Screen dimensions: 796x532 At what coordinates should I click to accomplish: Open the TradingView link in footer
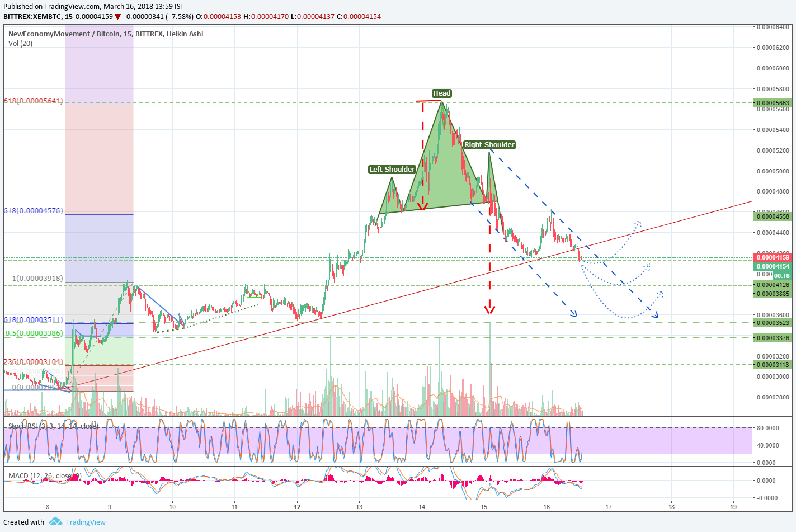[x=86, y=522]
